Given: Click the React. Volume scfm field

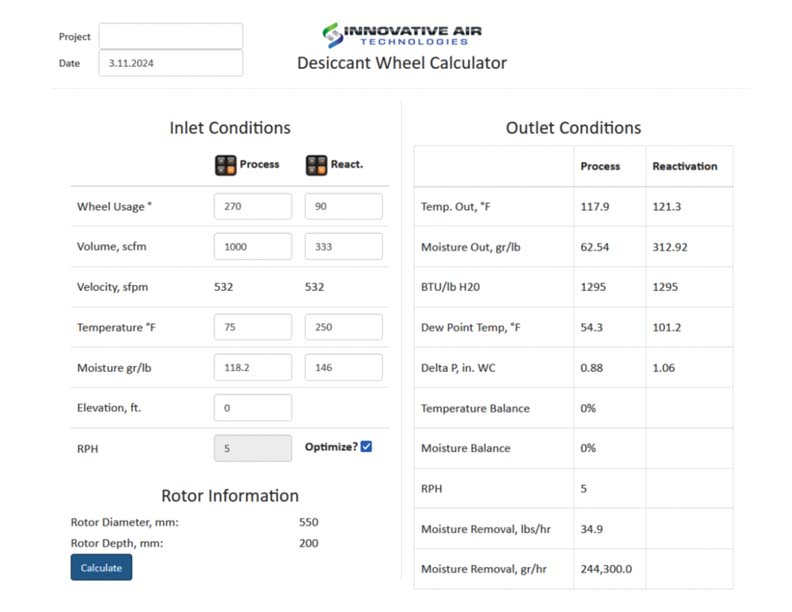Looking at the screenshot, I should pyautogui.click(x=343, y=247).
